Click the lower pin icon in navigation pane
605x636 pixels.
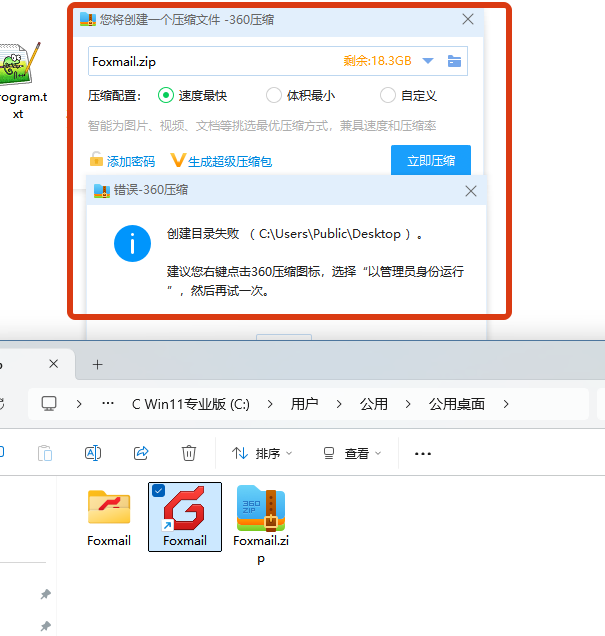(x=45, y=626)
